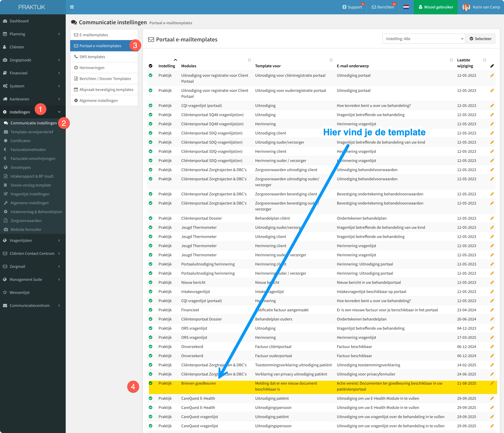Sort by the Template voor column icon

click(x=331, y=60)
